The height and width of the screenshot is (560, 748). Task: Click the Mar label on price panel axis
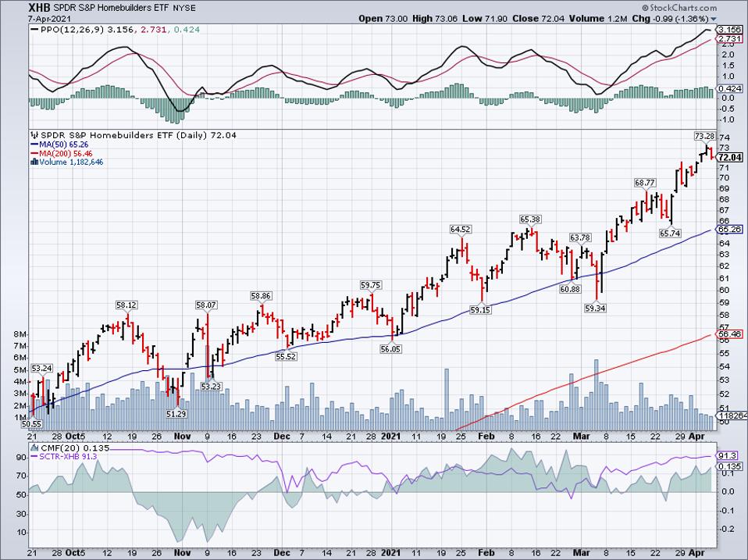tap(581, 437)
